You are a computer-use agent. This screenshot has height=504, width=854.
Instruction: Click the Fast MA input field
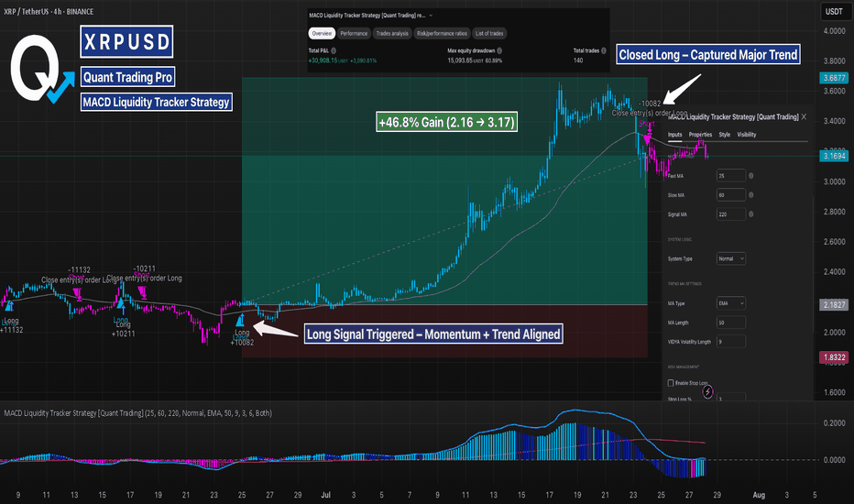click(731, 175)
